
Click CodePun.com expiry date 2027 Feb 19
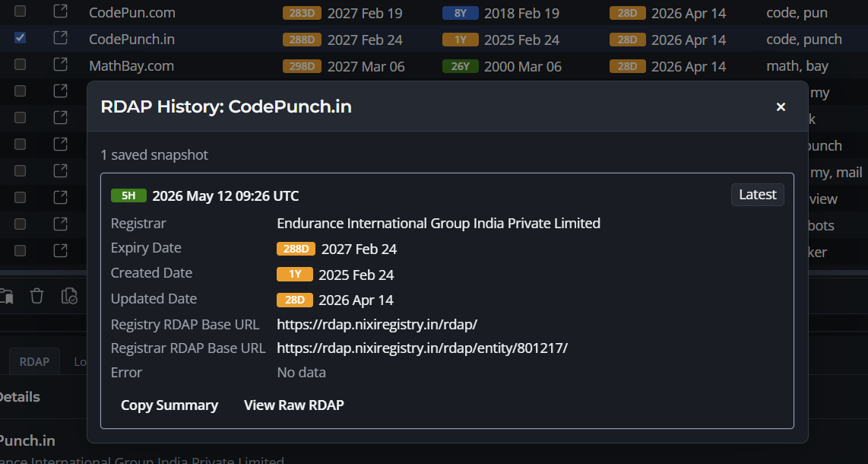pos(365,13)
